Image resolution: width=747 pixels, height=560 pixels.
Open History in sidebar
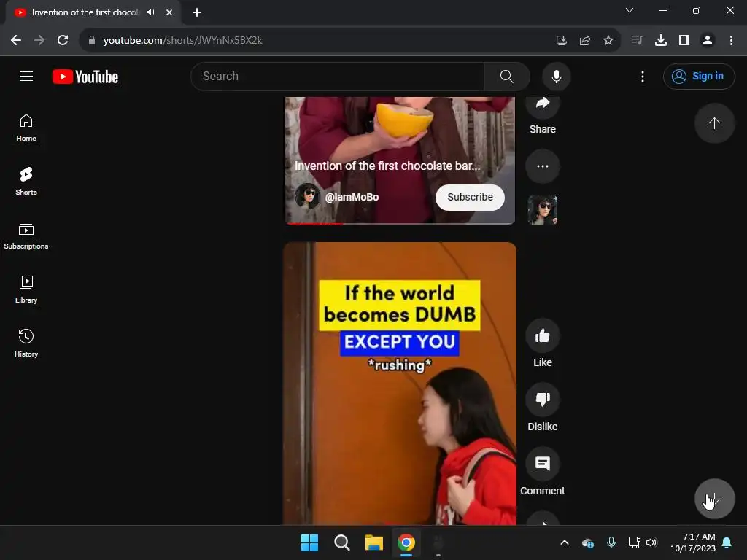point(26,343)
